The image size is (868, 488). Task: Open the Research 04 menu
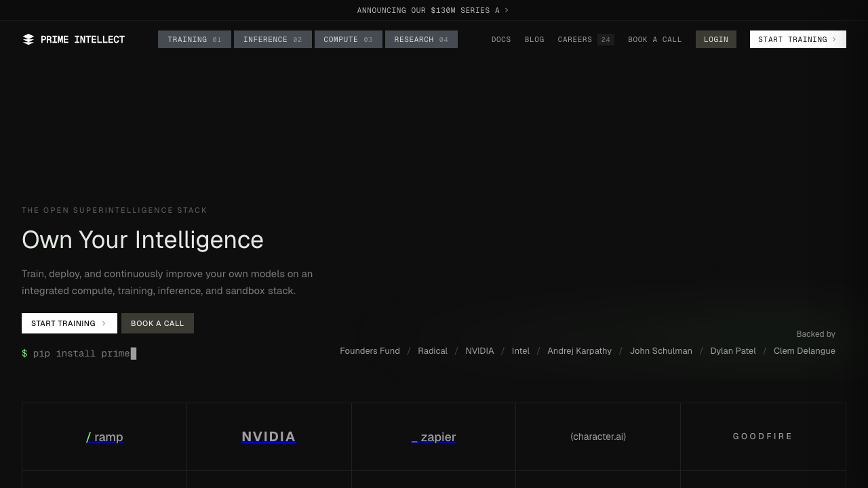421,39
